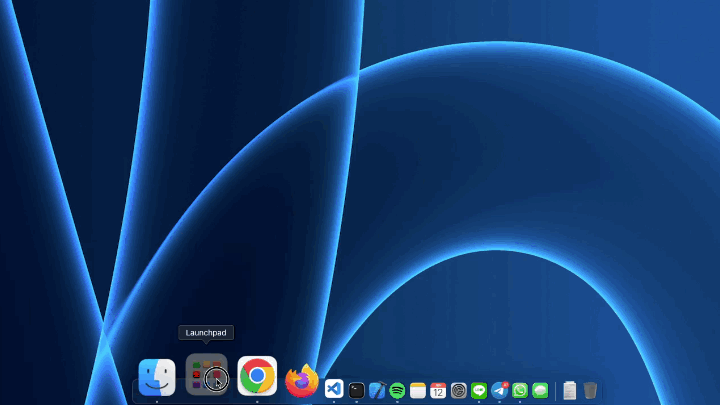Click the document stack beside the Trash

click(570, 391)
